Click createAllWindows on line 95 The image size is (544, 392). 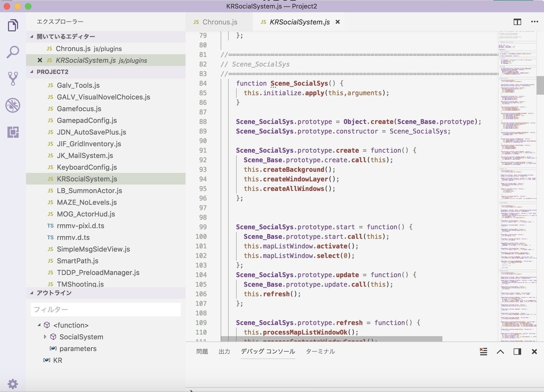pyautogui.click(x=293, y=189)
